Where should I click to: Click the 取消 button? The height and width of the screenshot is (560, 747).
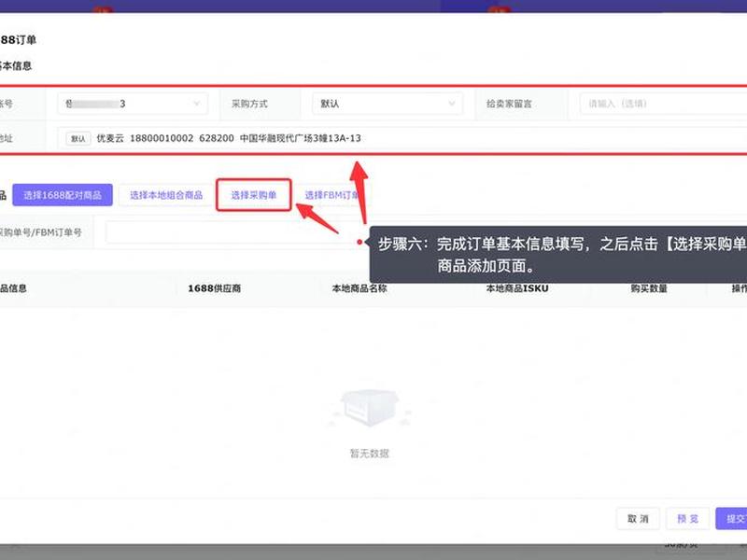coord(638,519)
